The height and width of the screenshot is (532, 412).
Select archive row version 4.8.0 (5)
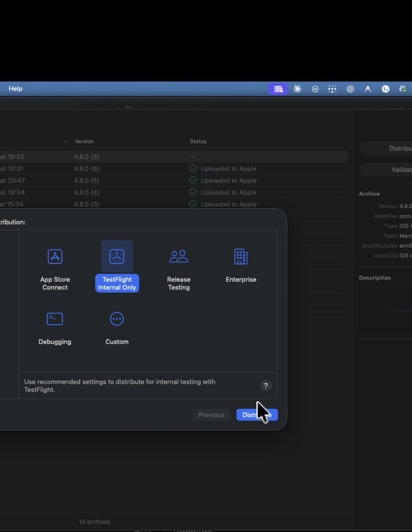click(x=174, y=180)
